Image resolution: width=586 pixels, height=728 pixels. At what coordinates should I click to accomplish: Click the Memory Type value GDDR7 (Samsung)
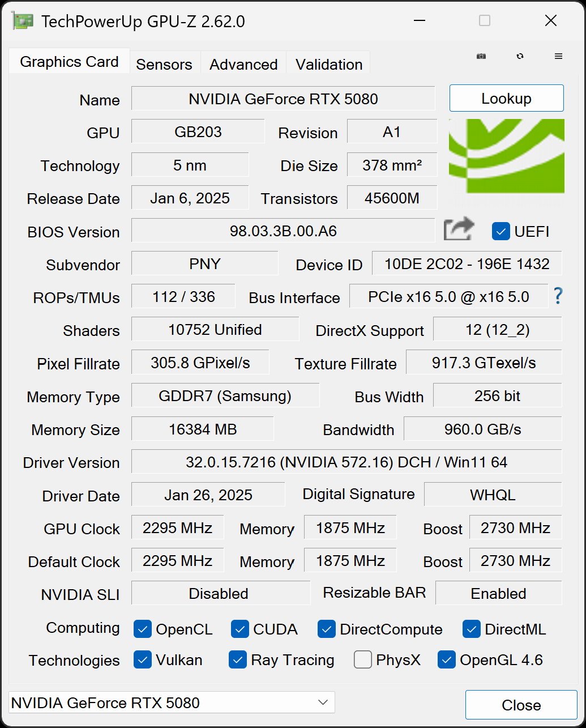pyautogui.click(x=225, y=395)
